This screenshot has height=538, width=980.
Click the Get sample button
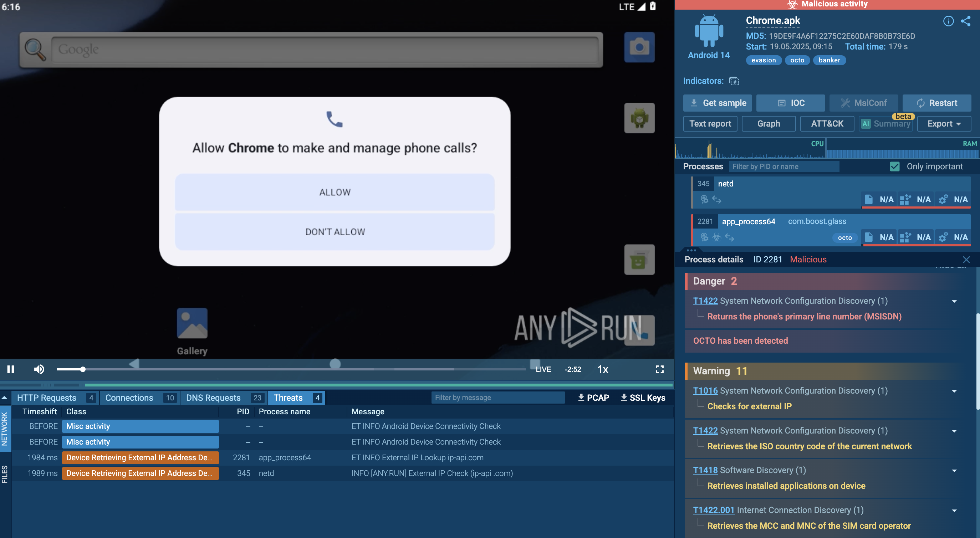[x=718, y=103]
